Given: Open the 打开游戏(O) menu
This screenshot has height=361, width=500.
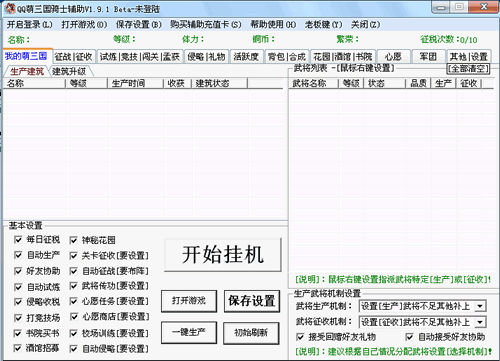Looking at the screenshot, I should [x=84, y=25].
